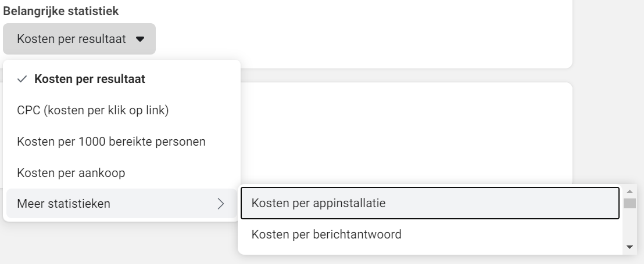Click the checkmark icon beside Kosten per resultaat
644x264 pixels.
[x=22, y=79]
